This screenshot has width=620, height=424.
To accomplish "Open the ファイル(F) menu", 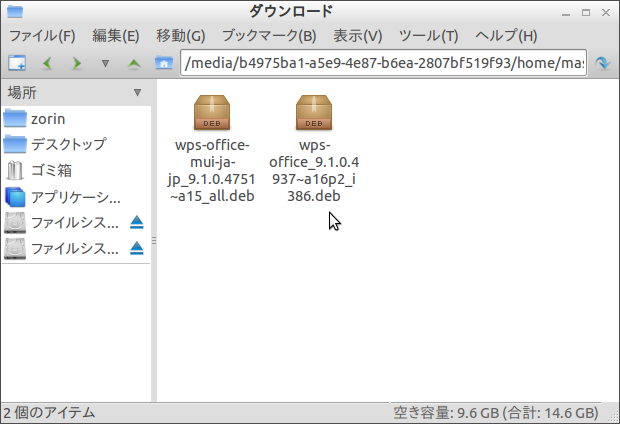I will click(x=42, y=36).
